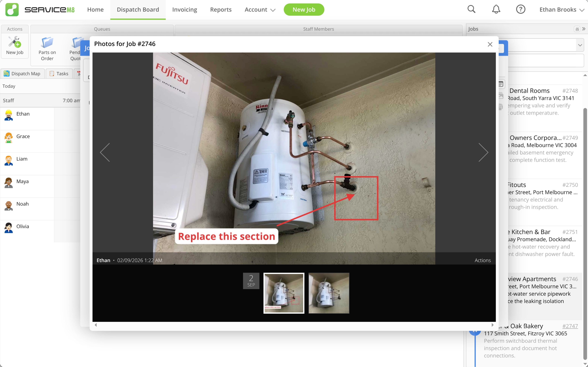Select the 'Dental Rooms' job card title
Viewport: 588px width, 367px height.
(x=529, y=91)
